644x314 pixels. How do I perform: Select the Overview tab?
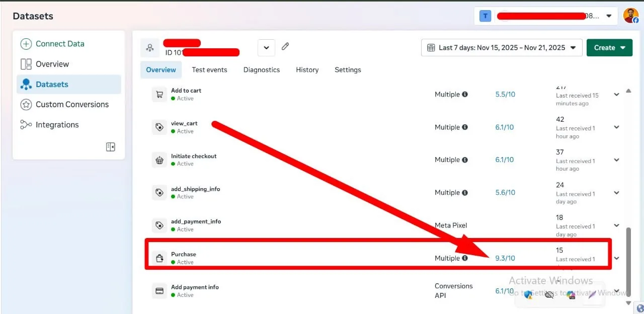[161, 70]
